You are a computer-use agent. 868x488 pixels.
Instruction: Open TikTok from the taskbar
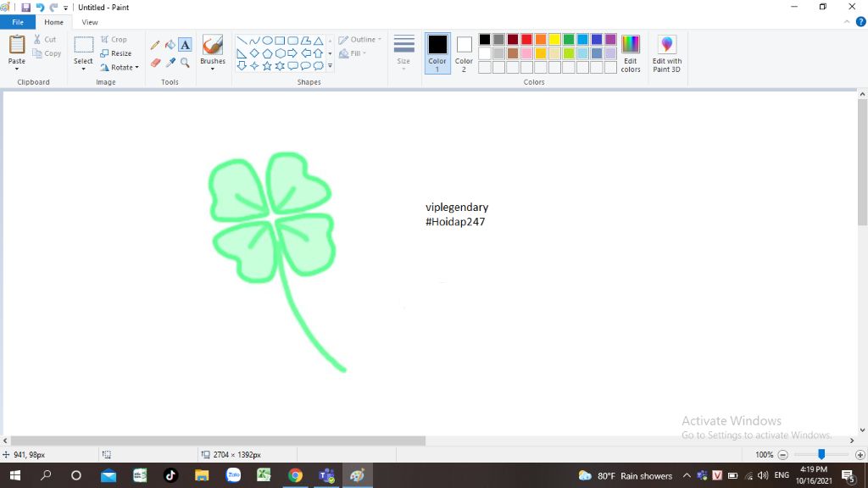click(x=170, y=475)
